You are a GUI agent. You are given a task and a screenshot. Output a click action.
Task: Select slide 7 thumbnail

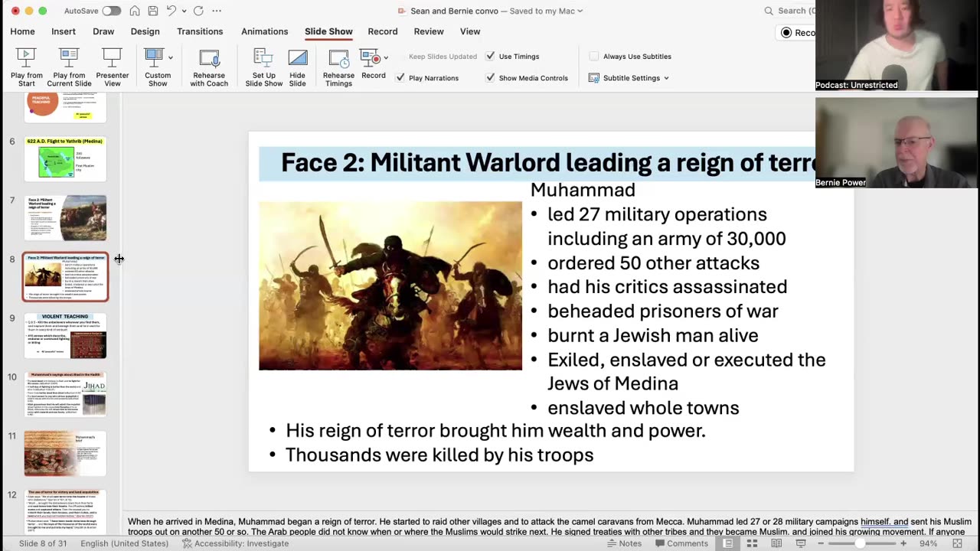click(65, 218)
